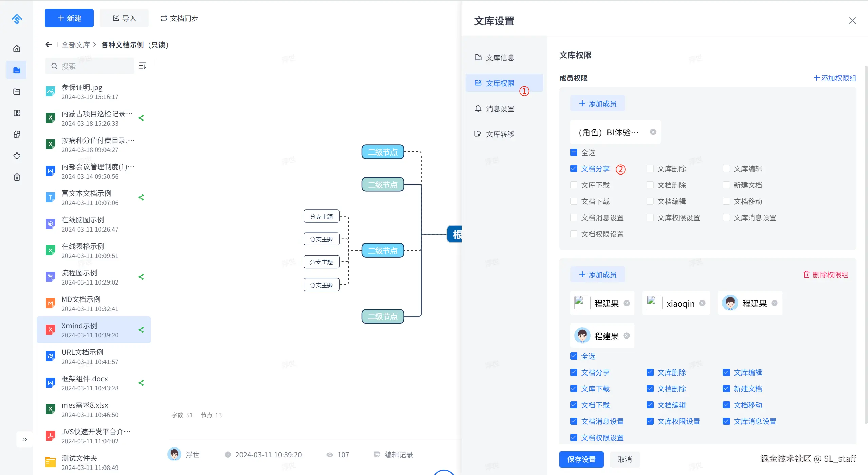Check 文档编辑 in first permission group
The image size is (868, 475).
coord(650,201)
